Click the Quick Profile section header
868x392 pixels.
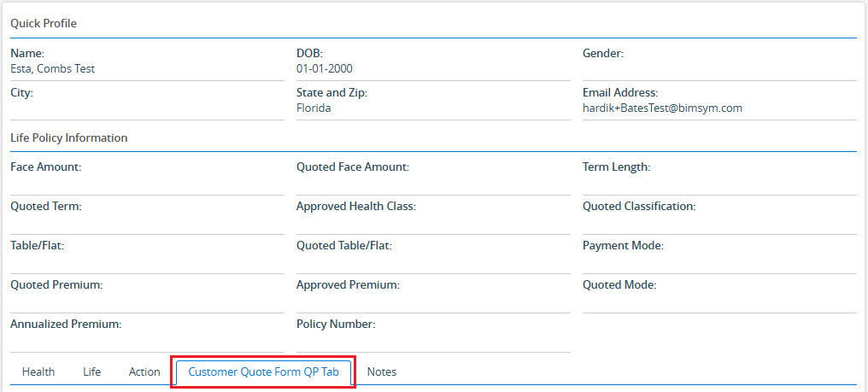click(x=44, y=23)
